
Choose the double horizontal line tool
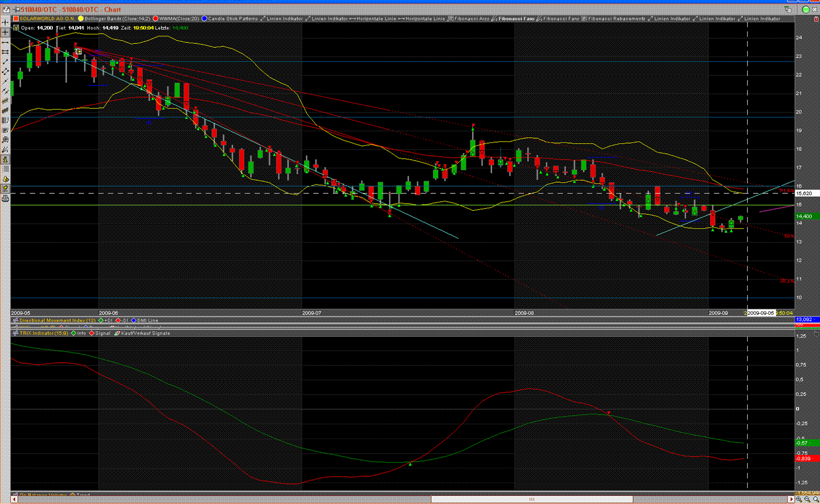pyautogui.click(x=5, y=52)
